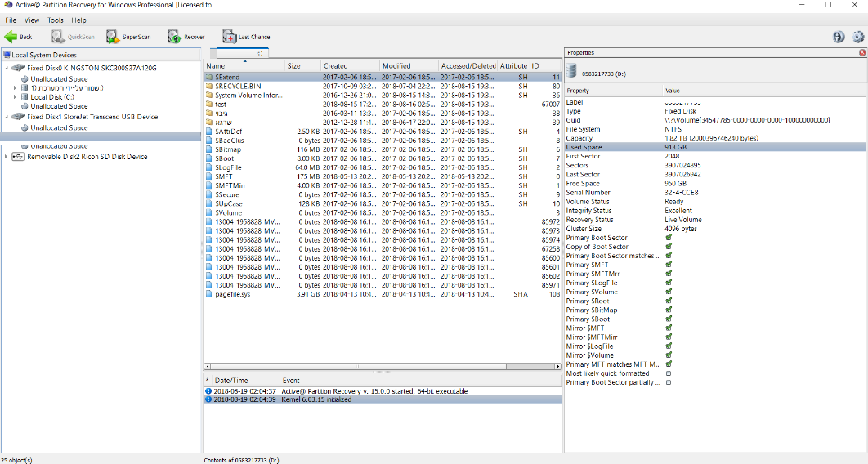Viewport: 868px width, 464px height.
Task: Select Local Disk (C:) volume
Action: (x=51, y=96)
